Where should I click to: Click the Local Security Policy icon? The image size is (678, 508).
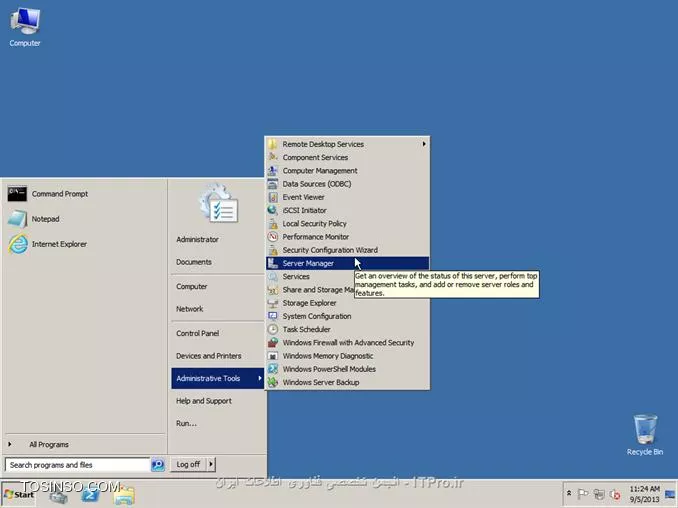coord(273,224)
